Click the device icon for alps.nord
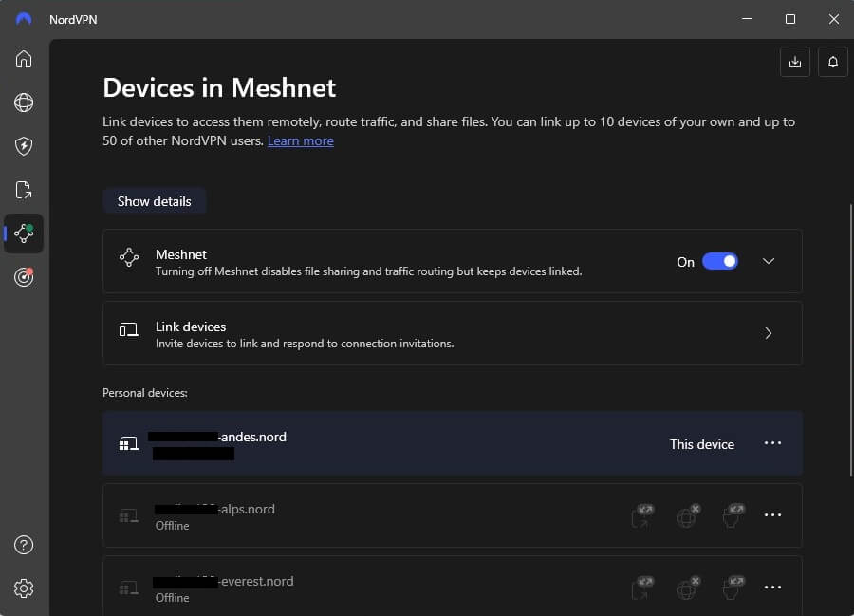Screen dimensions: 854x616 128,515
